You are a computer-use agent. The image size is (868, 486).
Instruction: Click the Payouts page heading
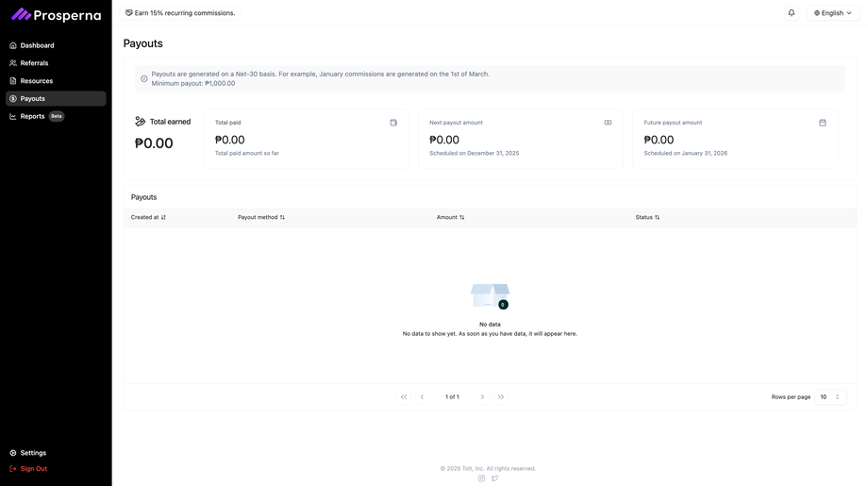pos(142,43)
